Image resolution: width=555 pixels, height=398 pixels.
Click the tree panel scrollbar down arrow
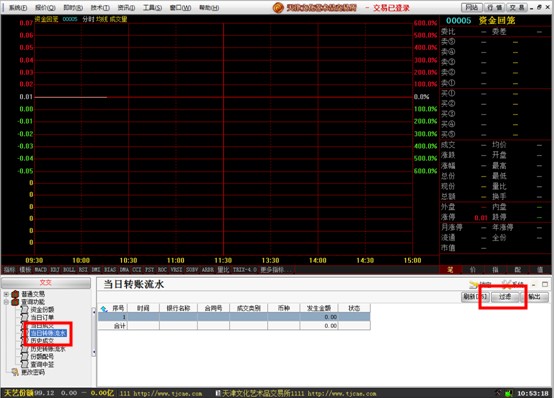[x=94, y=352]
